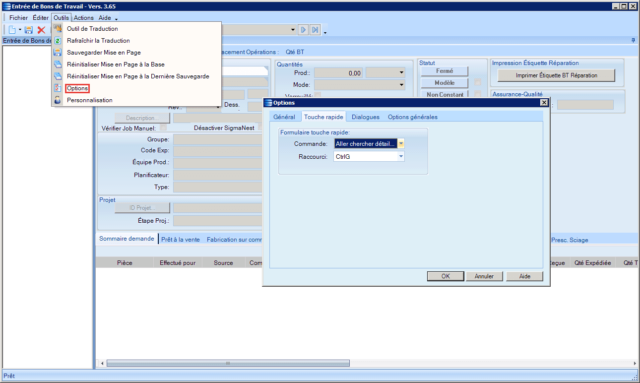Image resolution: width=640 pixels, height=383 pixels.
Task: Click the Effectué pour column header
Action: [178, 263]
